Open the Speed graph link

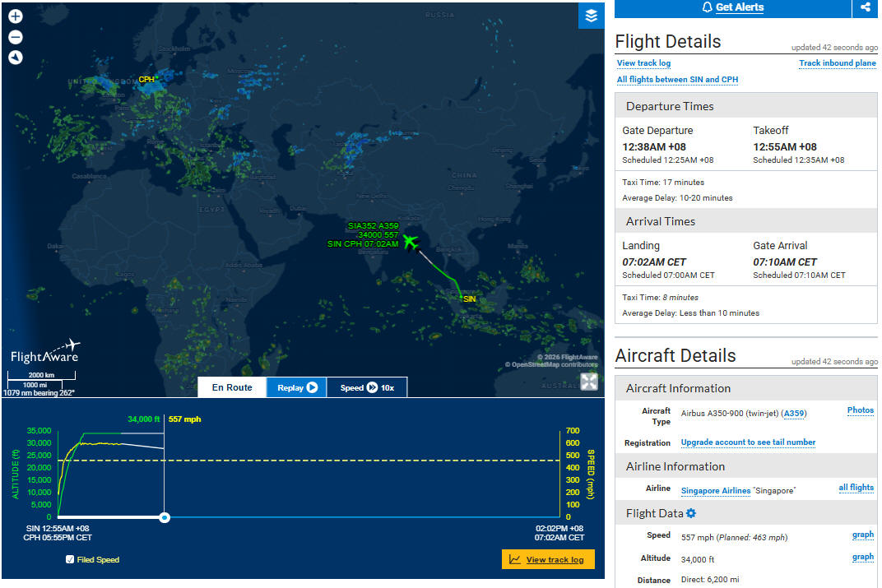862,535
